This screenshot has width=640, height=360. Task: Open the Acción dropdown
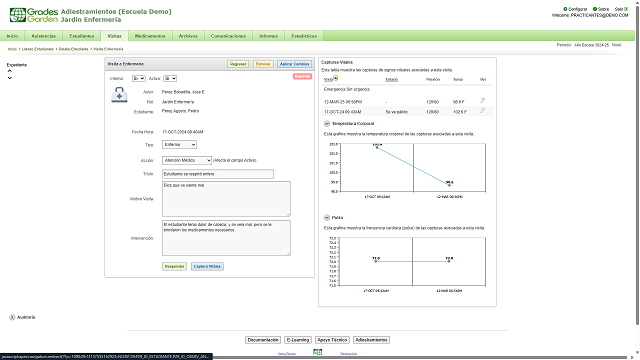point(187,160)
